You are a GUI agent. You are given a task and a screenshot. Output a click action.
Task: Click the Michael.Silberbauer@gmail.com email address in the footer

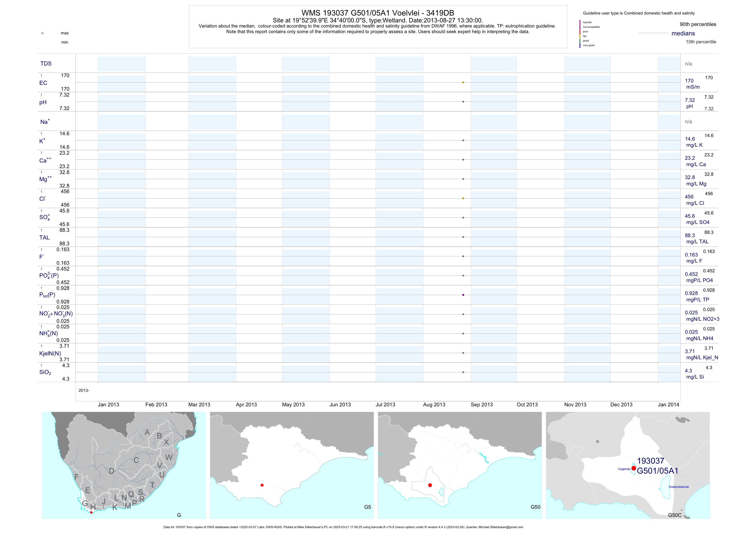click(501, 527)
